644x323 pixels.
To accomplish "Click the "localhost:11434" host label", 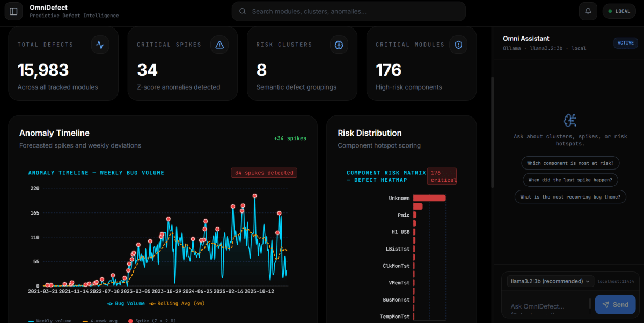I will coord(616,281).
